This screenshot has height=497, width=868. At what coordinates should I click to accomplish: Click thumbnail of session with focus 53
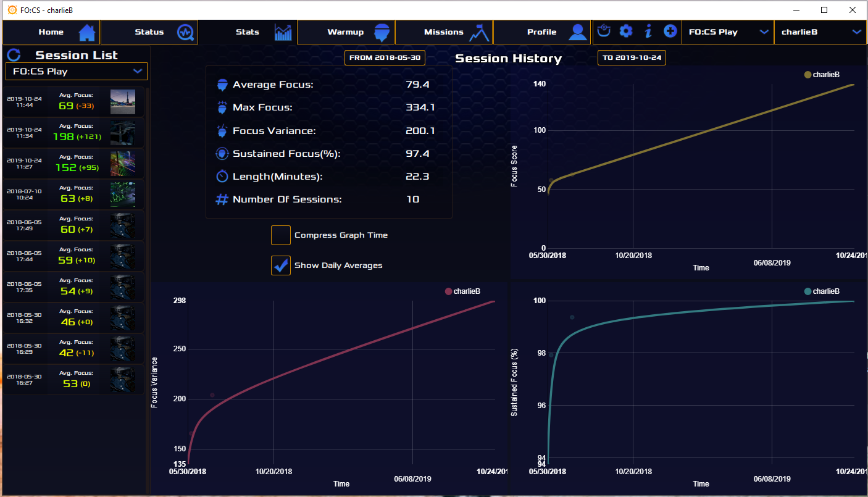[x=122, y=380]
